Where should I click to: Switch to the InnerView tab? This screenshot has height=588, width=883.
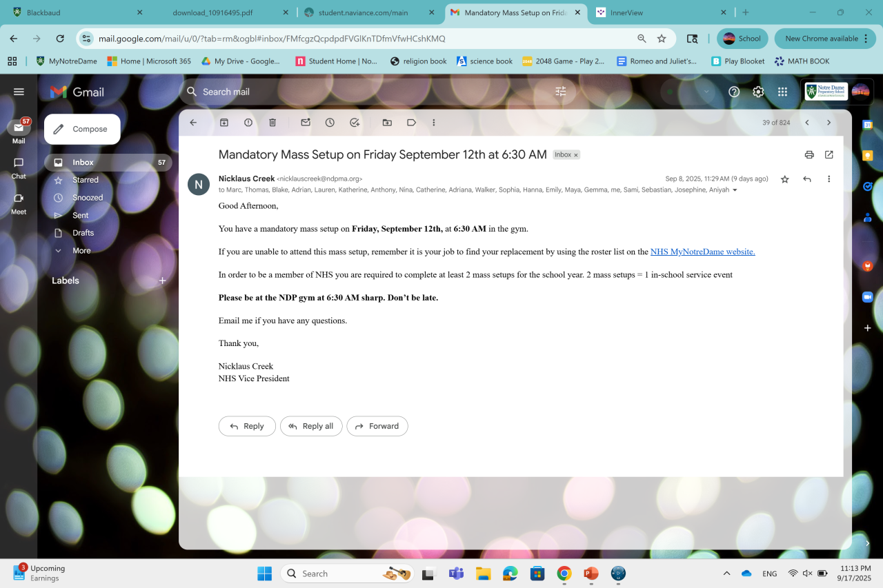tap(662, 12)
